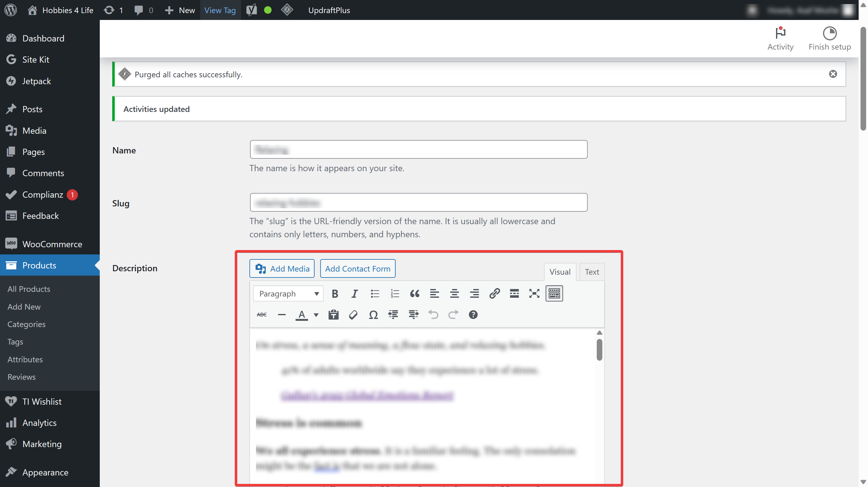Click the Add Contact Form button
This screenshot has height=487, width=868.
point(358,268)
